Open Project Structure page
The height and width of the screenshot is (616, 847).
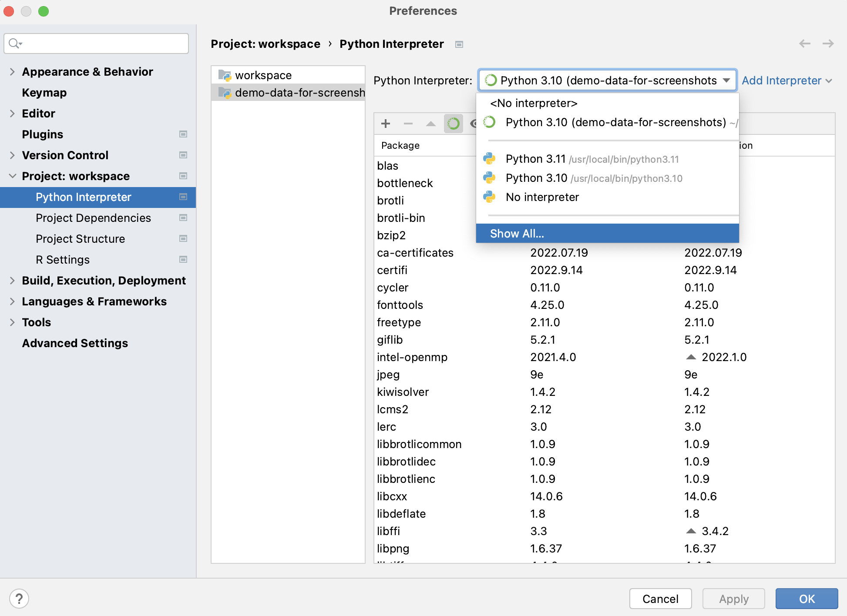click(x=80, y=239)
